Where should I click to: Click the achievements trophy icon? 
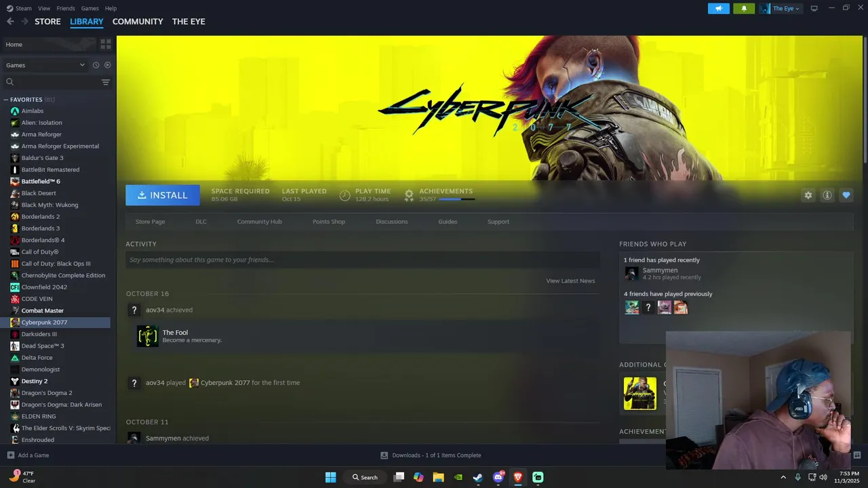click(409, 195)
